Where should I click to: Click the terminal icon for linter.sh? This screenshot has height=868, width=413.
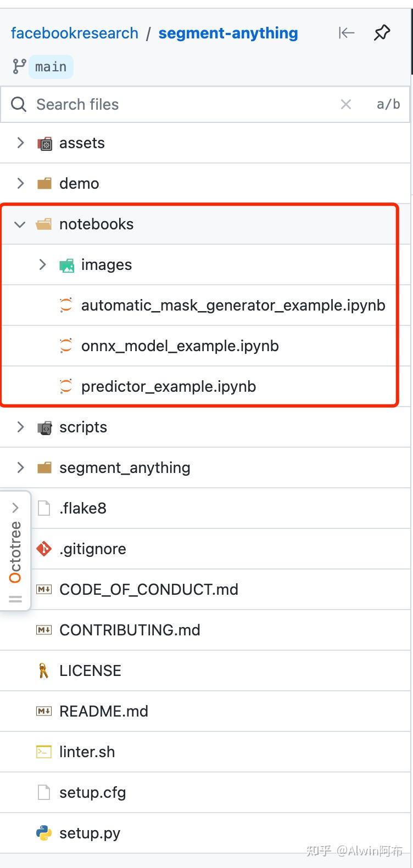[44, 752]
